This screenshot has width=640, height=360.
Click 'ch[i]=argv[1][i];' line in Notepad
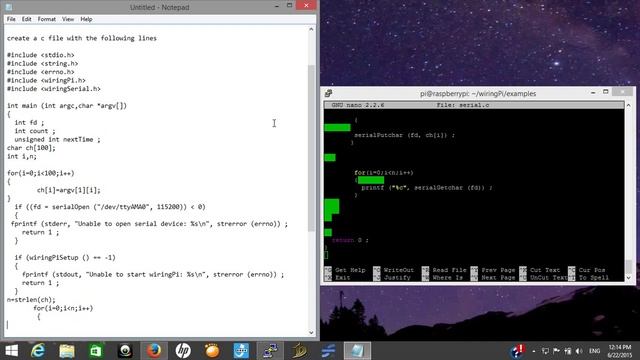pos(69,190)
